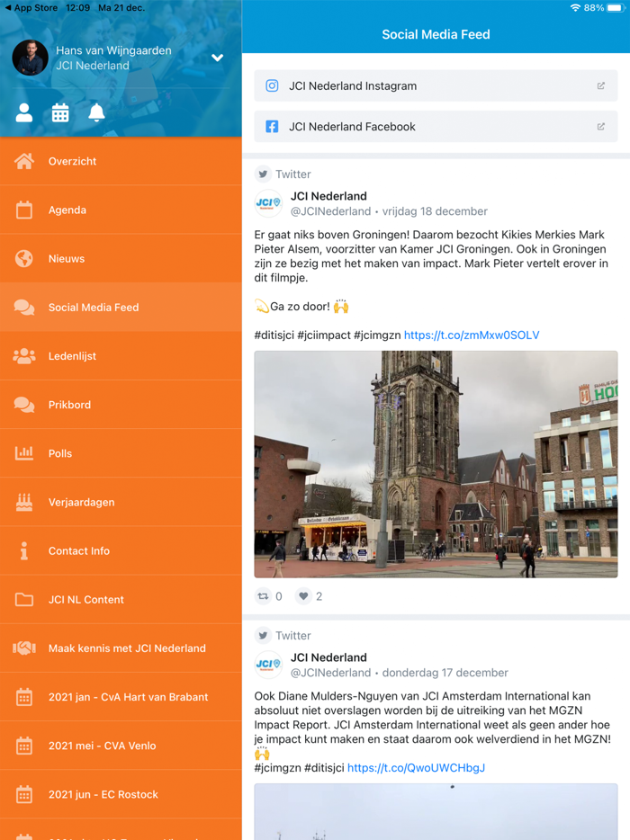Select Social Media Feed menu item
This screenshot has width=630, height=840.
tap(121, 308)
